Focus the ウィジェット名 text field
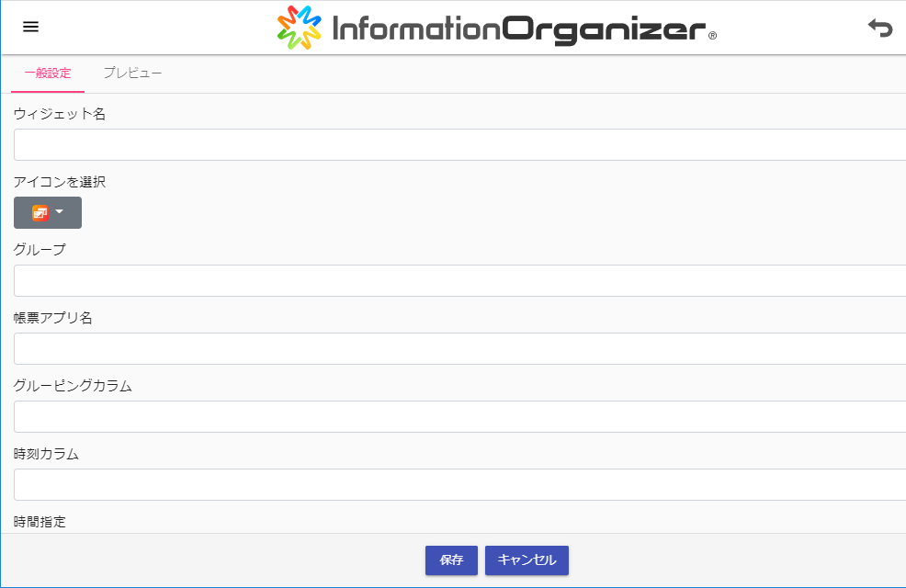The width and height of the screenshot is (906, 588). coord(459,145)
